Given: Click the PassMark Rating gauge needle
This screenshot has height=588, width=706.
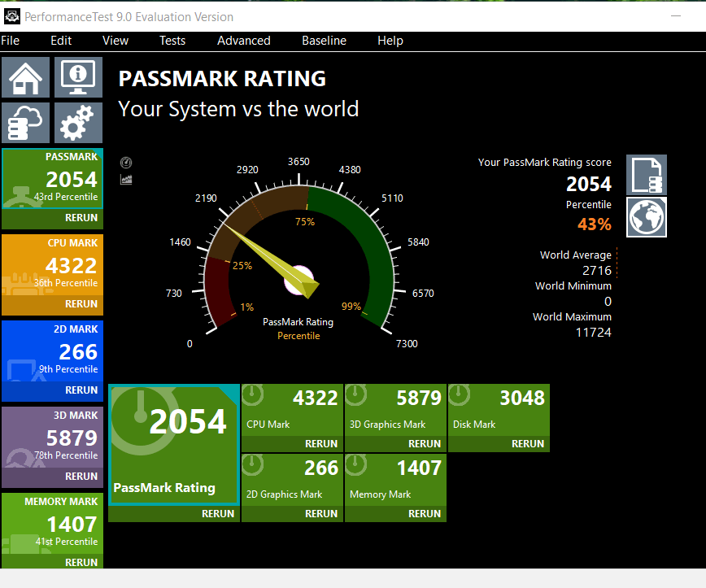Looking at the screenshot, I should pos(277,264).
